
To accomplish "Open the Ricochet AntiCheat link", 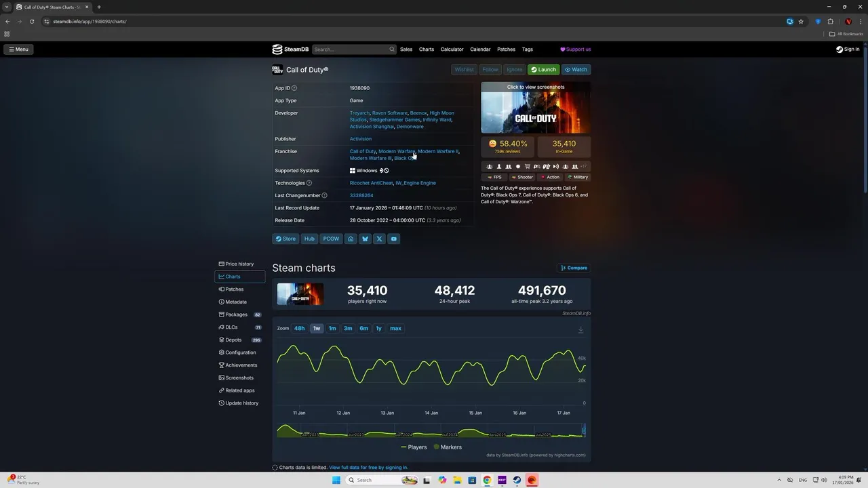I will coord(371,183).
